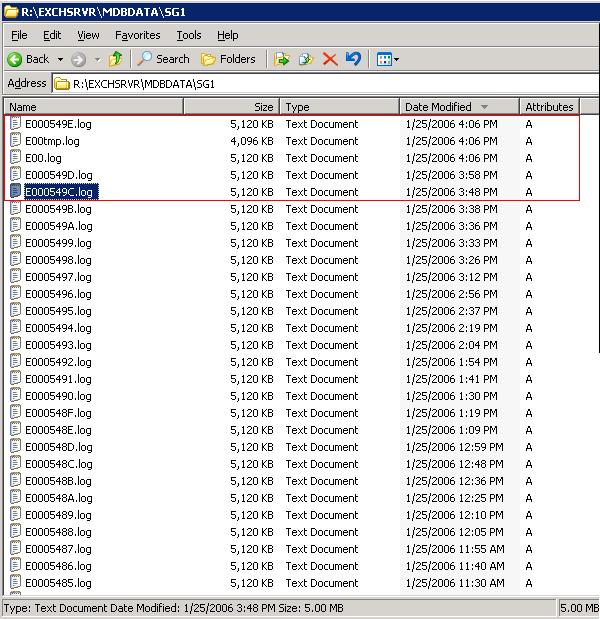This screenshot has width=600, height=619.
Task: Open the Edit menu
Action: point(52,36)
